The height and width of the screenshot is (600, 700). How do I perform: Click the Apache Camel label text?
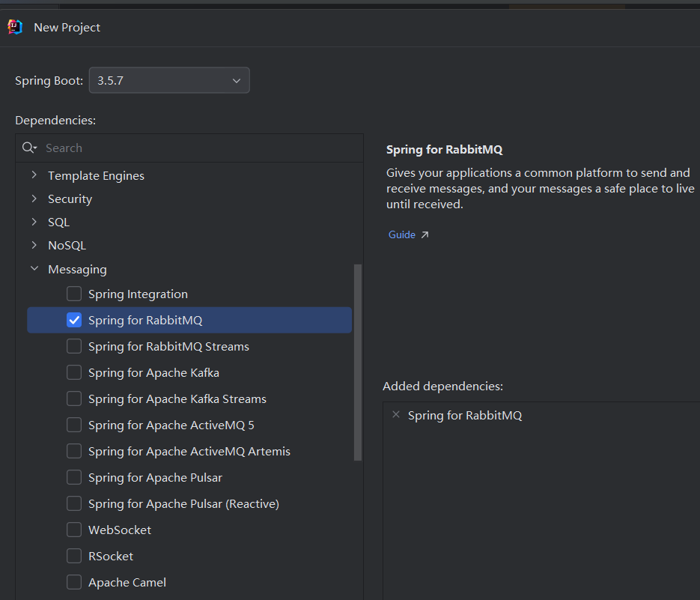click(127, 583)
